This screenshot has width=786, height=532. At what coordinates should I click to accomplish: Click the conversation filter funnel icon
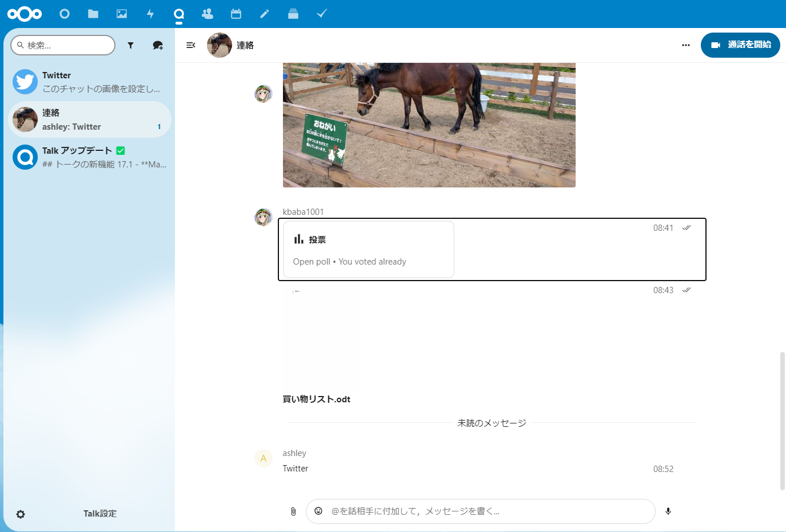click(131, 45)
